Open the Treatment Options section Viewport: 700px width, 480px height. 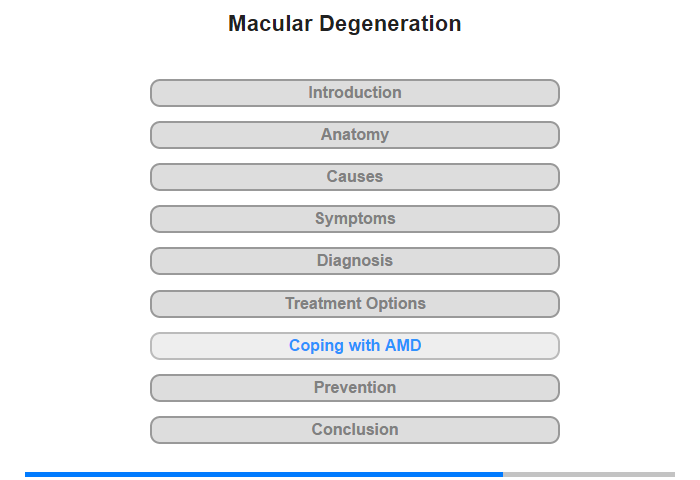(354, 304)
